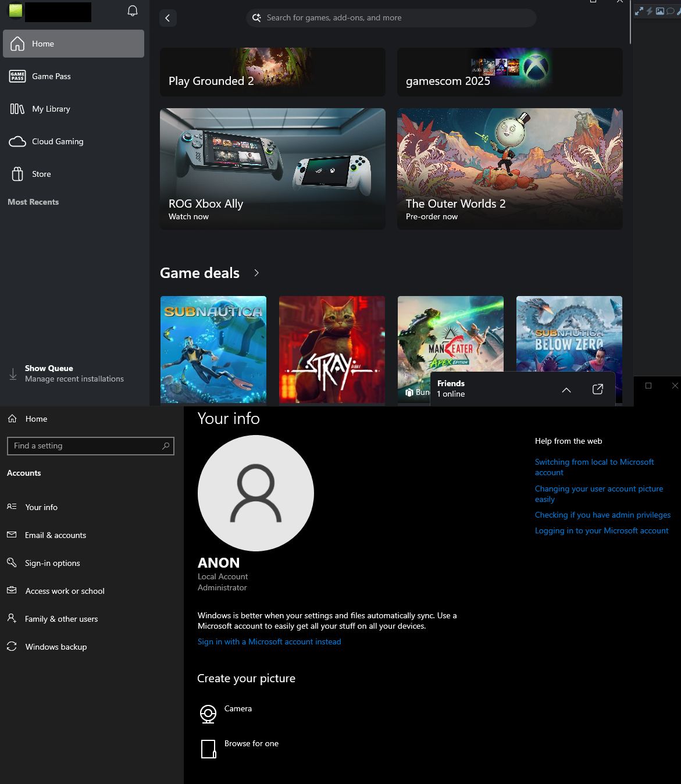The image size is (681, 784).
Task: Expand Game deals with the arrow
Action: click(256, 273)
